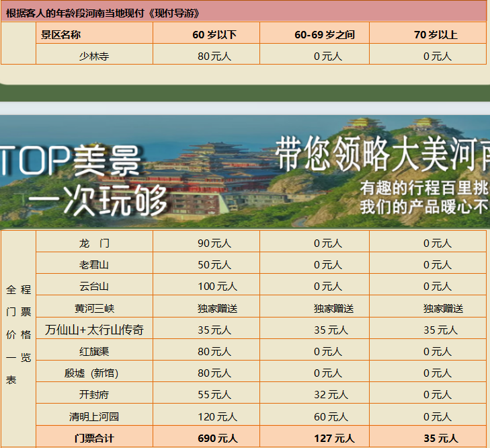The height and width of the screenshot is (448, 490).
Task: Click the vertical 全程门票价格一览表 side label
Action: tap(18, 334)
